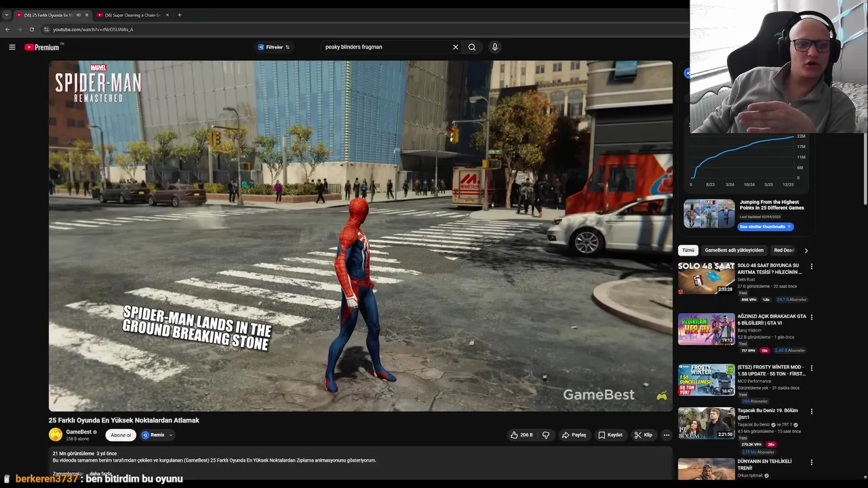Image resolution: width=868 pixels, height=488 pixels.
Task: Select the '25 Farklı Oyunda' browser tab
Action: pos(47,15)
